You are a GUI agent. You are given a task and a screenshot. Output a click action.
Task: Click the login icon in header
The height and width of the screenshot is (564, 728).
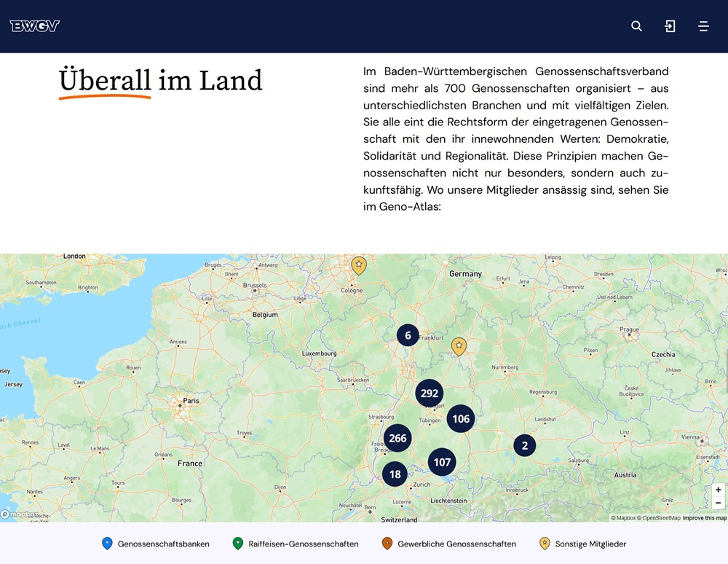(x=670, y=26)
